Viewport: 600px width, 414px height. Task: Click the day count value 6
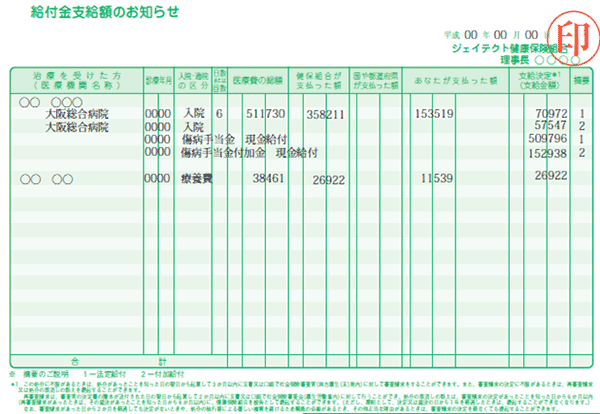click(x=219, y=114)
